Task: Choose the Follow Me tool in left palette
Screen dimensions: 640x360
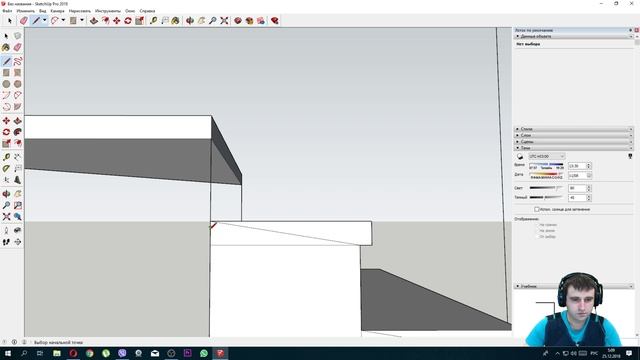Action: [17, 132]
